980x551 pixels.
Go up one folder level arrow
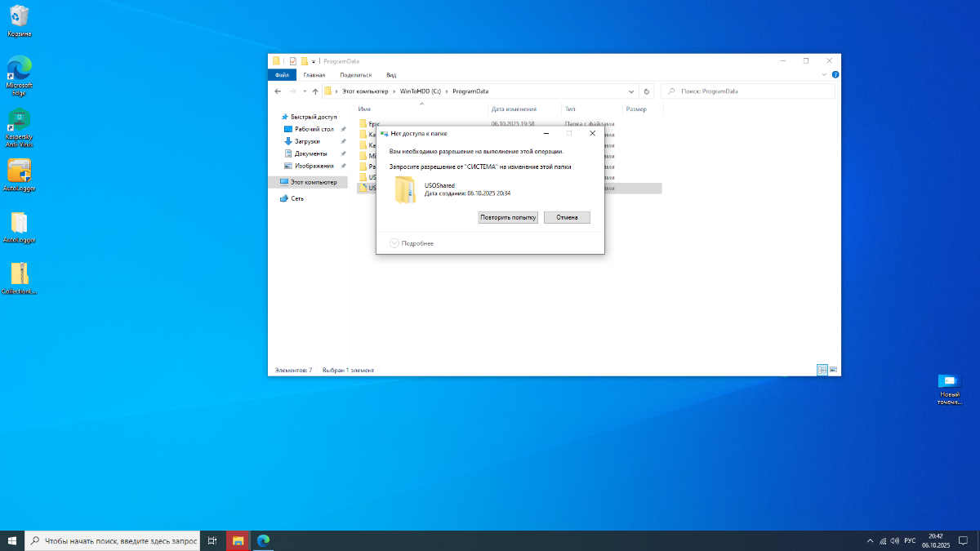(315, 91)
